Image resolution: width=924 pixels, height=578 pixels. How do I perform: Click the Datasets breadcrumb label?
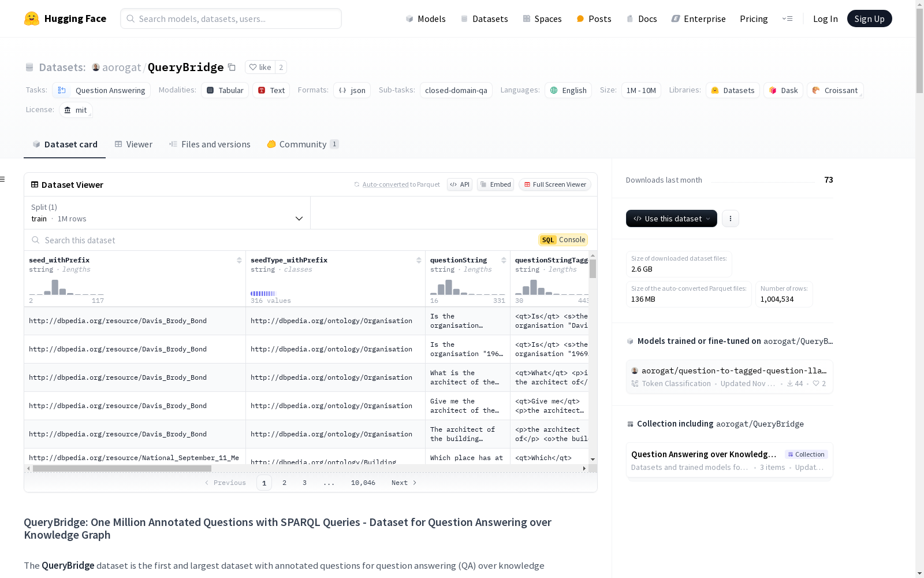pyautogui.click(x=62, y=68)
